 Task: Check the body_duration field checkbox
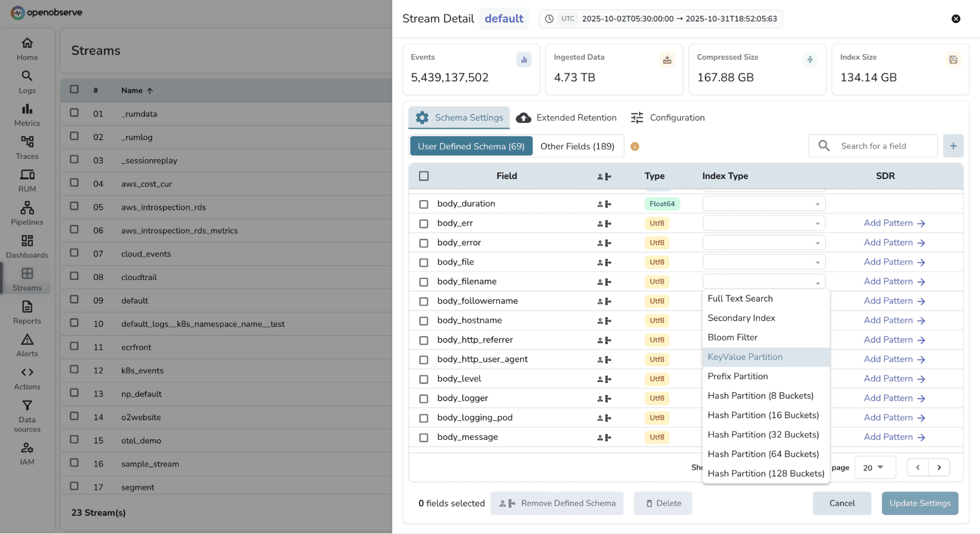click(x=424, y=204)
